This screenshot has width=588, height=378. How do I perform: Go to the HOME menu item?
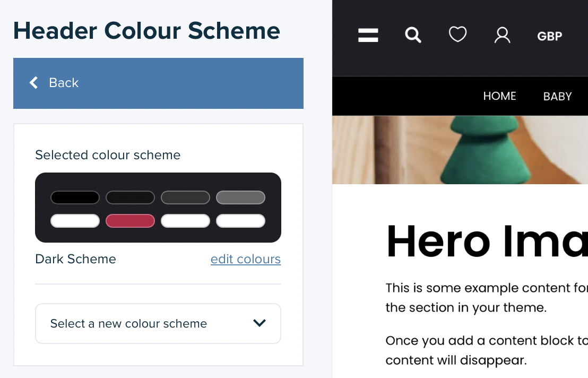(x=499, y=96)
